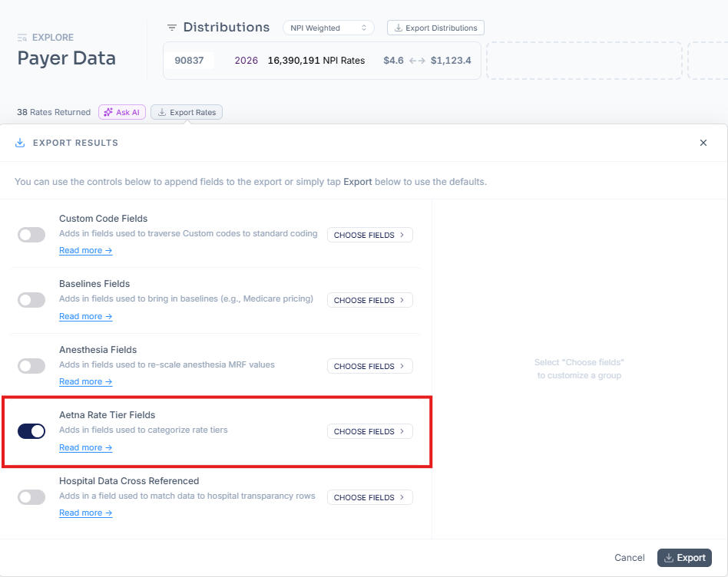Follow Read more link under Baselines Fields
Screen dimensions: 728x577
point(86,316)
